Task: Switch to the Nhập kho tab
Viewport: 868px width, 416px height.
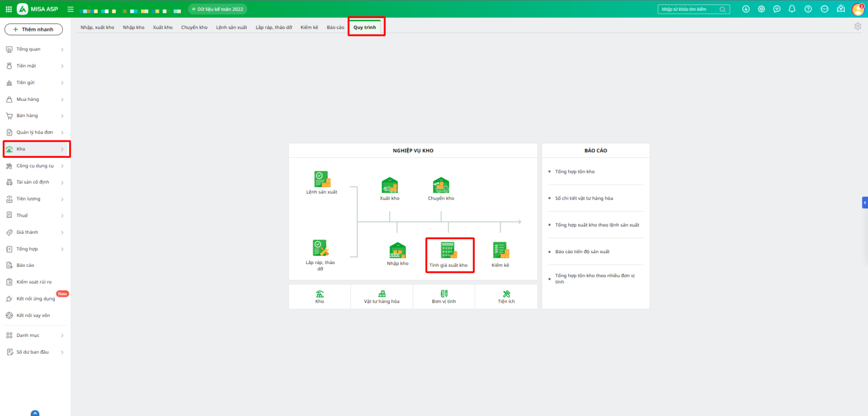Action: click(133, 27)
